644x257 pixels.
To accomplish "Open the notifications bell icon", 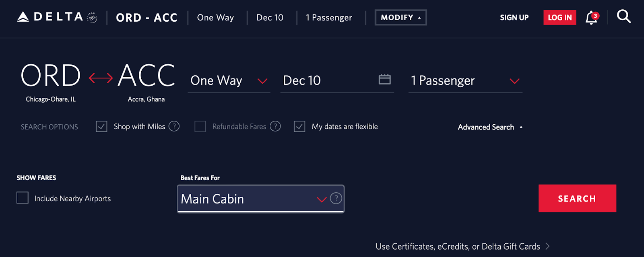I will (591, 18).
